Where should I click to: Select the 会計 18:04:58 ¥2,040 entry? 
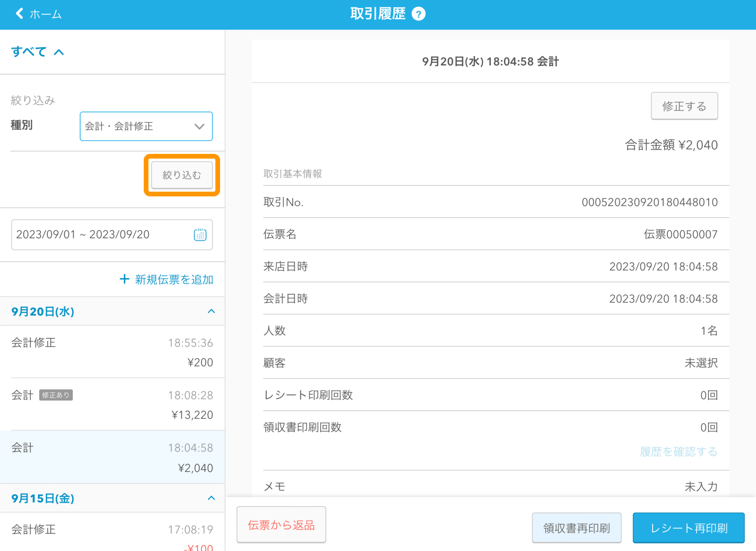point(112,457)
